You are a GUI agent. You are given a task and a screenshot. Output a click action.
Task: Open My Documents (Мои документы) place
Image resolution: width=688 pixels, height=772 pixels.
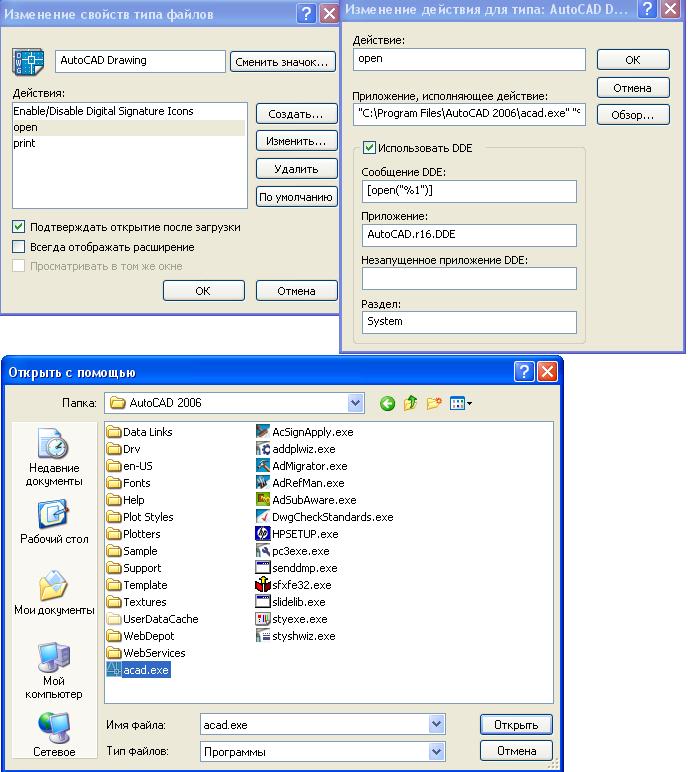click(x=54, y=593)
